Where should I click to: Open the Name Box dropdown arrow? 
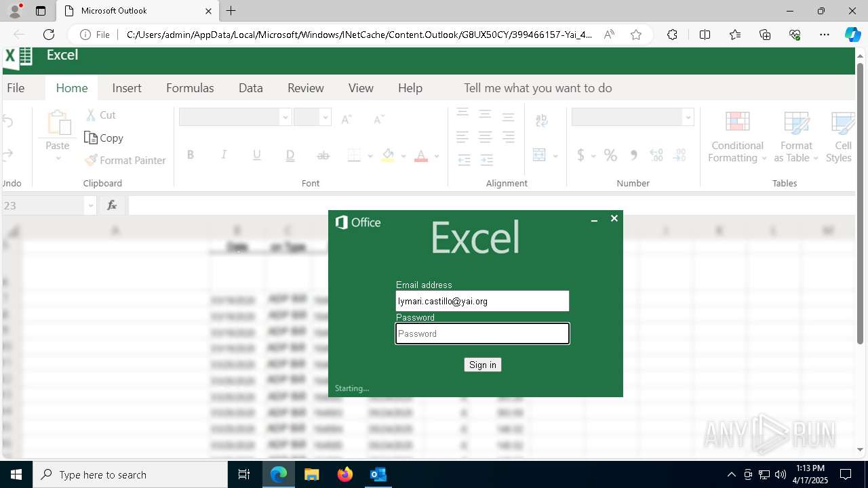[91, 205]
